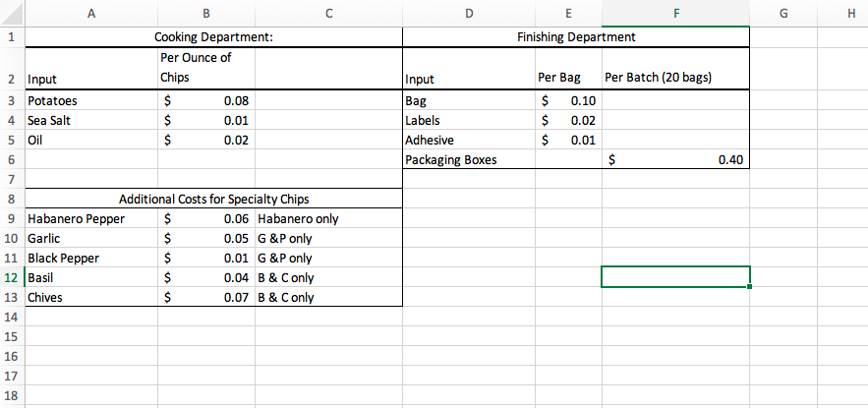Click the Chives 0.07 cost cell
This screenshot has width=868, height=408.
click(x=205, y=297)
